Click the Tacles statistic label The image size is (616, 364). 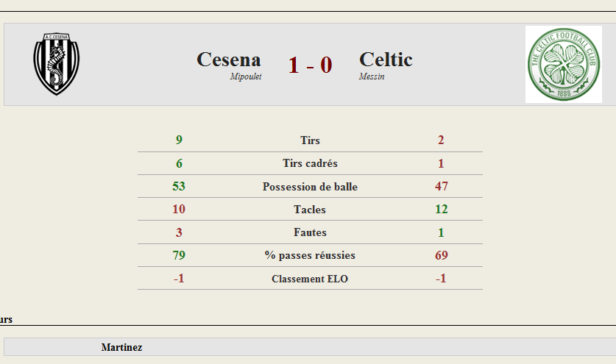click(310, 210)
